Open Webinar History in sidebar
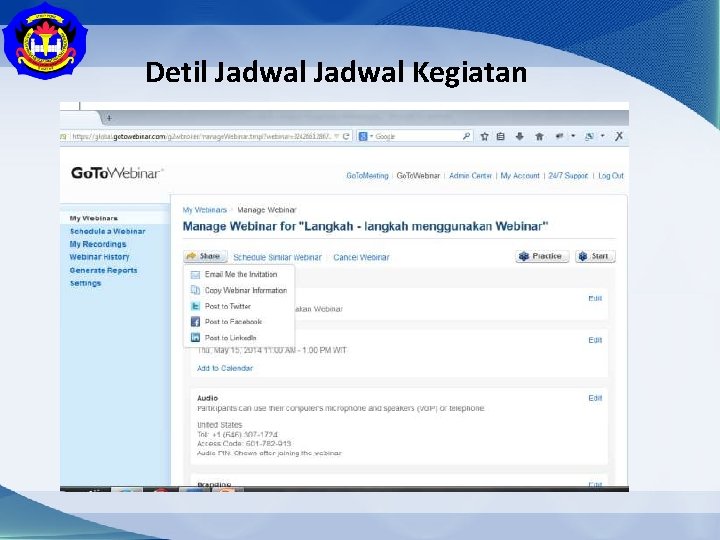720x540 pixels. 99,257
